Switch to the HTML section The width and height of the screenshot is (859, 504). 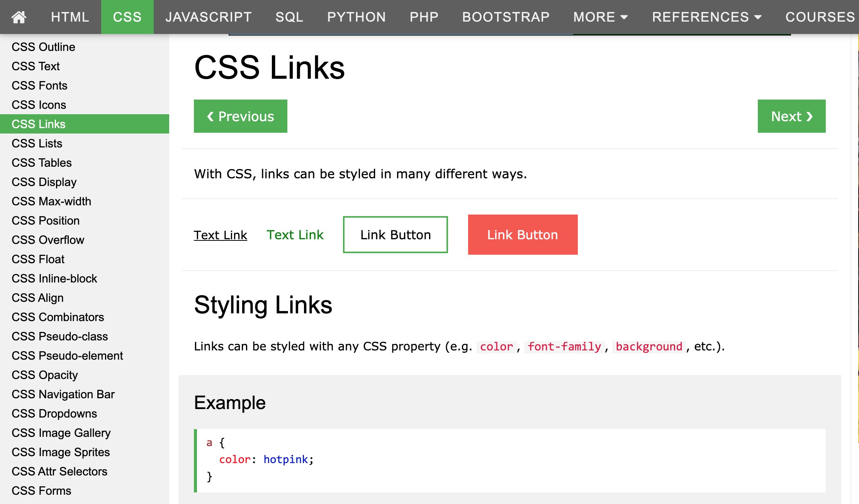coord(70,17)
